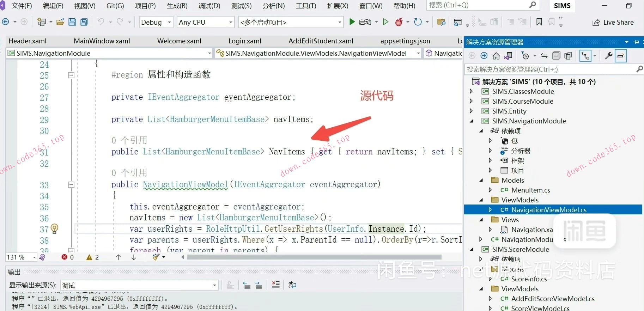Click the Save All toolbar icon

point(84,22)
